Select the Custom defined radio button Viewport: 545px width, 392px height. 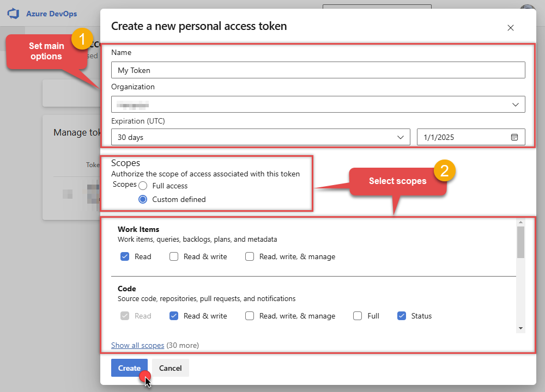point(143,199)
